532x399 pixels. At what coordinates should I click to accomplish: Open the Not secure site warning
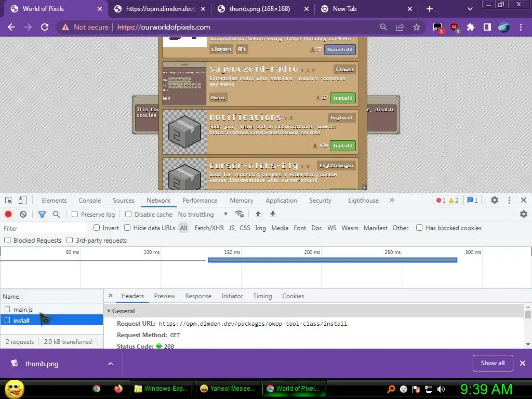tap(85, 27)
